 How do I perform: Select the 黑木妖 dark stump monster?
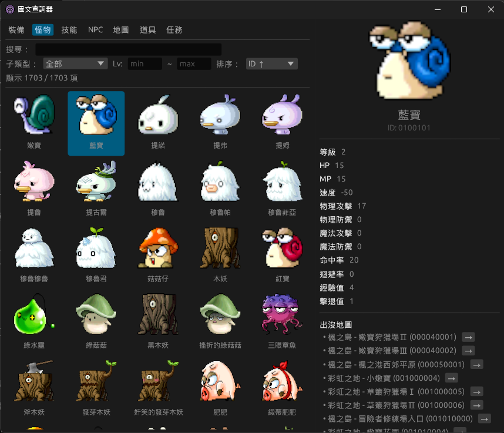[x=158, y=323]
